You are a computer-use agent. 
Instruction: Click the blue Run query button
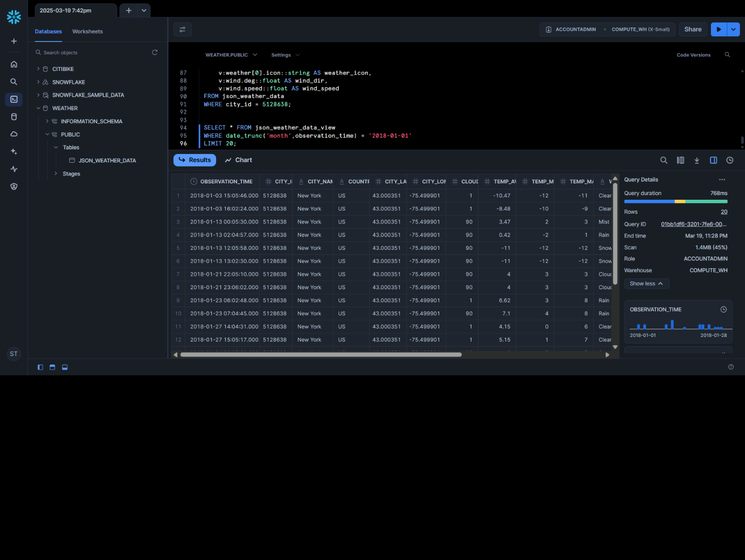(718, 29)
